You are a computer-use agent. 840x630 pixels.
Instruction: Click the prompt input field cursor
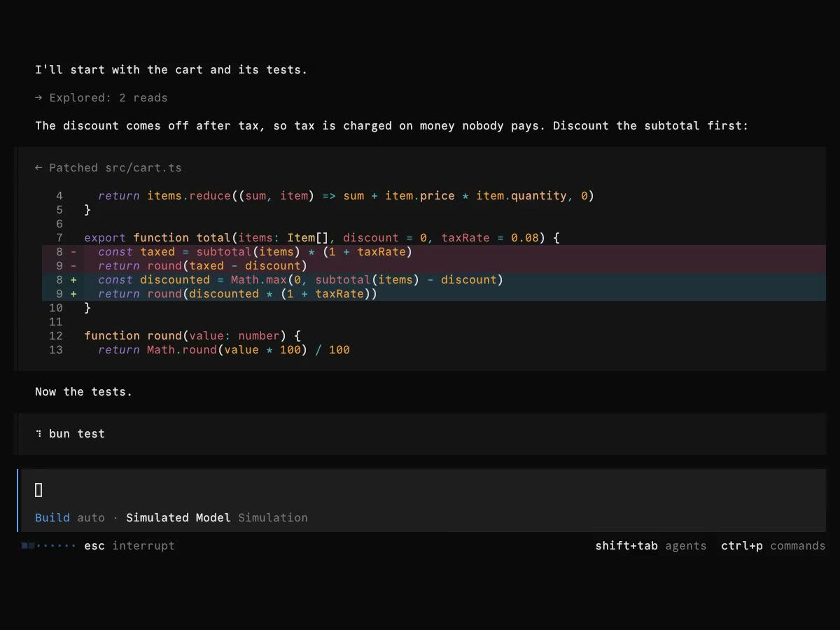pyautogui.click(x=38, y=490)
